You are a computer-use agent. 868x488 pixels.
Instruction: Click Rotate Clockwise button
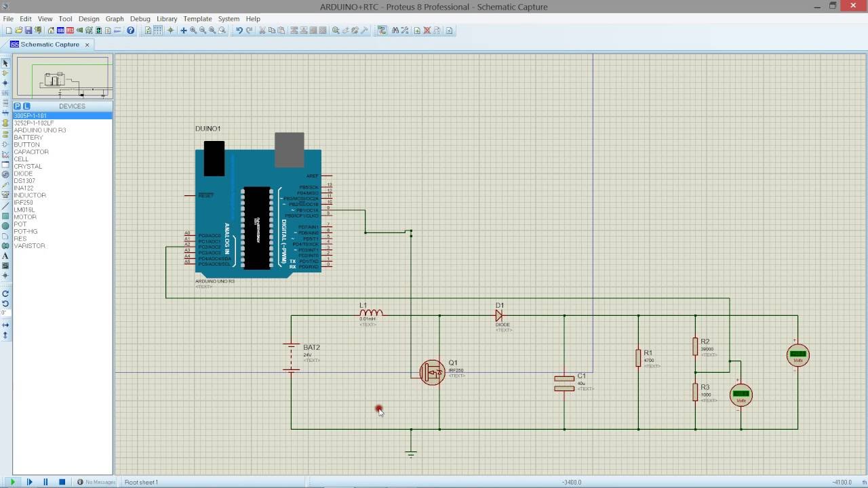[5, 293]
